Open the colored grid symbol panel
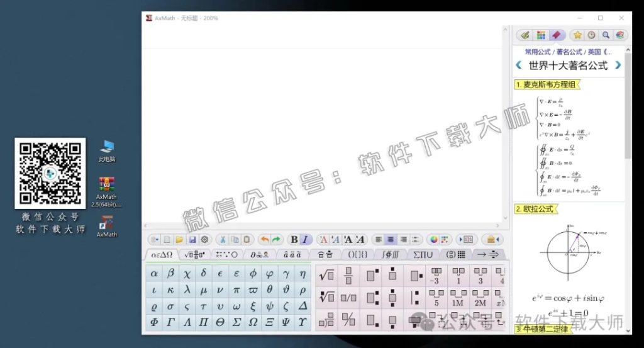The height and width of the screenshot is (348, 644). point(541,35)
